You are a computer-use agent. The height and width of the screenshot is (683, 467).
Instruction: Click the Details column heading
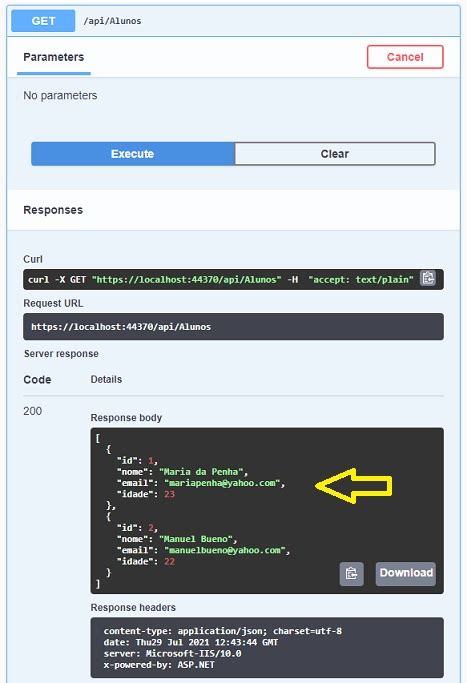click(x=106, y=379)
